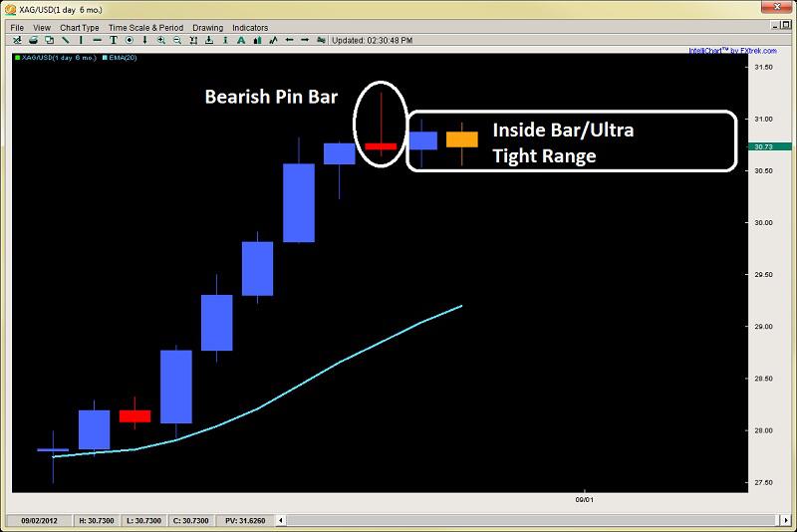This screenshot has width=797, height=532.
Task: Click the print icon in toolbar
Action: (33, 40)
